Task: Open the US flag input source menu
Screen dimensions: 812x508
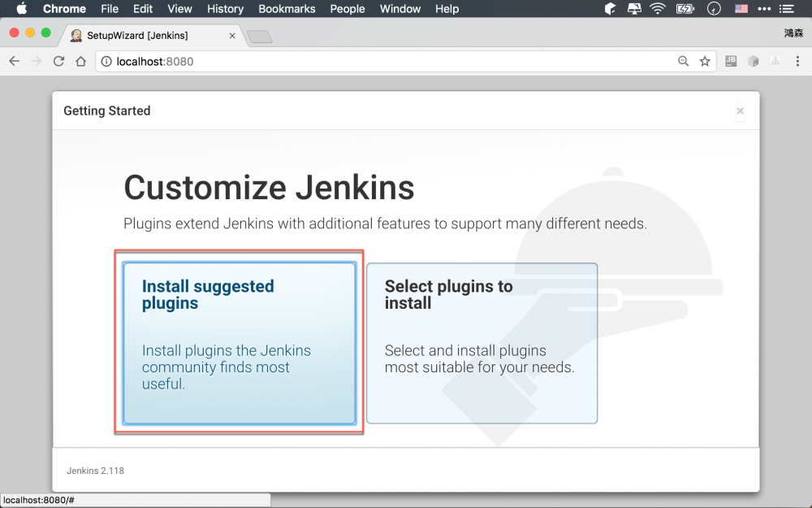Action: 741,9
